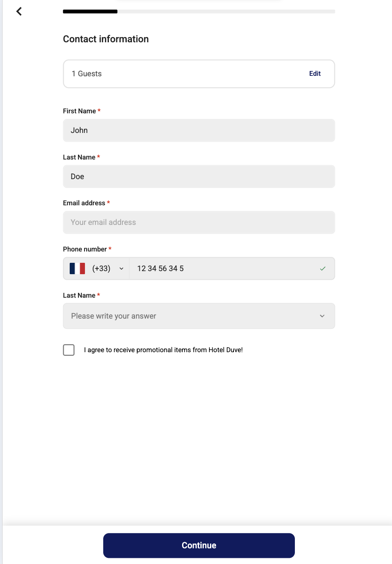Click the (+33) country code text
392x564 pixels.
tap(101, 268)
